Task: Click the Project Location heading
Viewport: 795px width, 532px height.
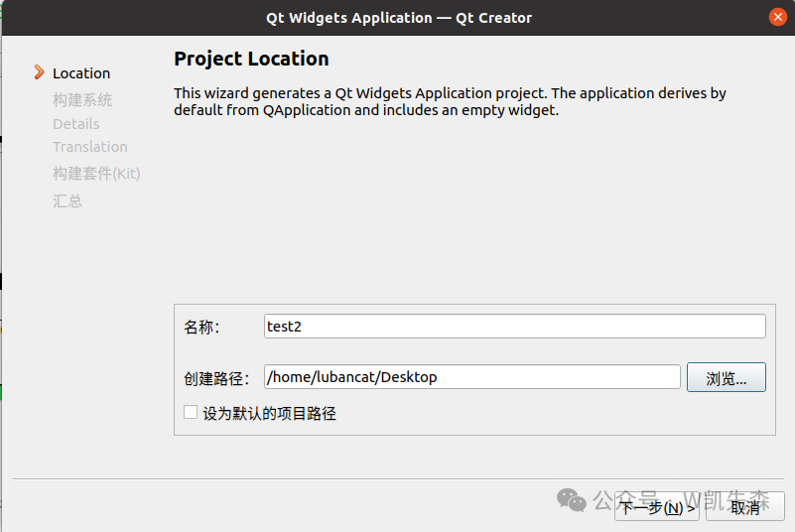Action: [251, 59]
